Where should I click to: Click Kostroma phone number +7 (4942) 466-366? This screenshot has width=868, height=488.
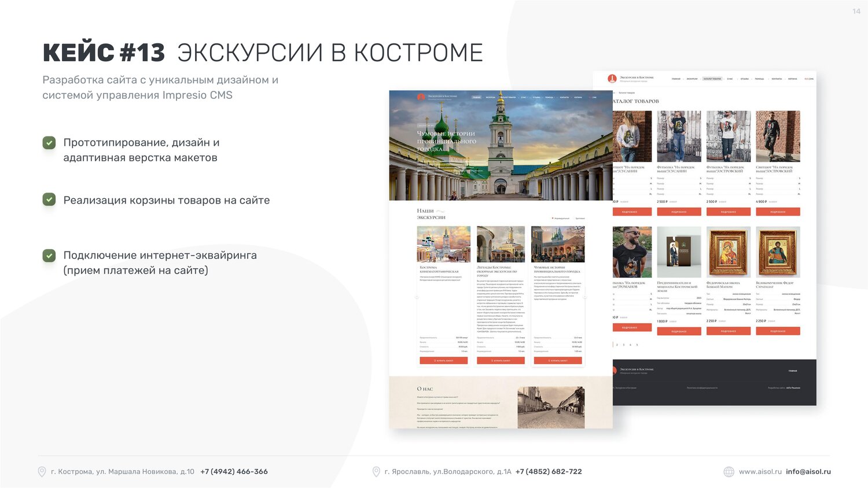(234, 472)
